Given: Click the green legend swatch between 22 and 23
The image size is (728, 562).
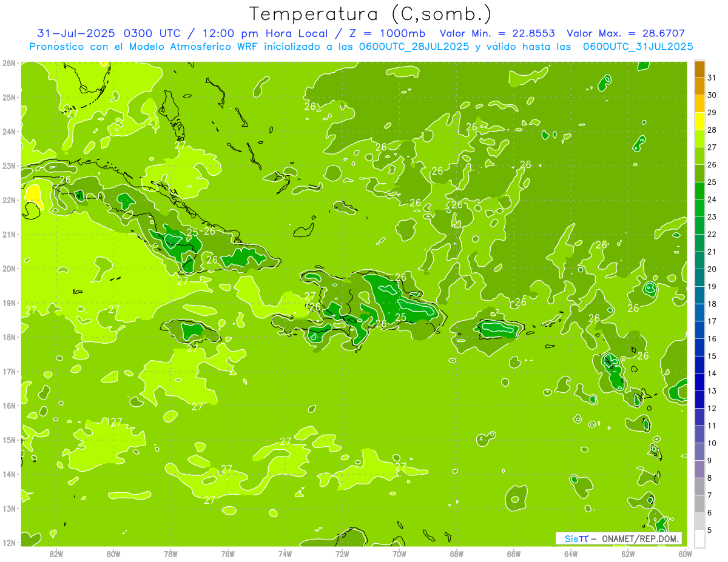Looking at the screenshot, I should pos(699,226).
